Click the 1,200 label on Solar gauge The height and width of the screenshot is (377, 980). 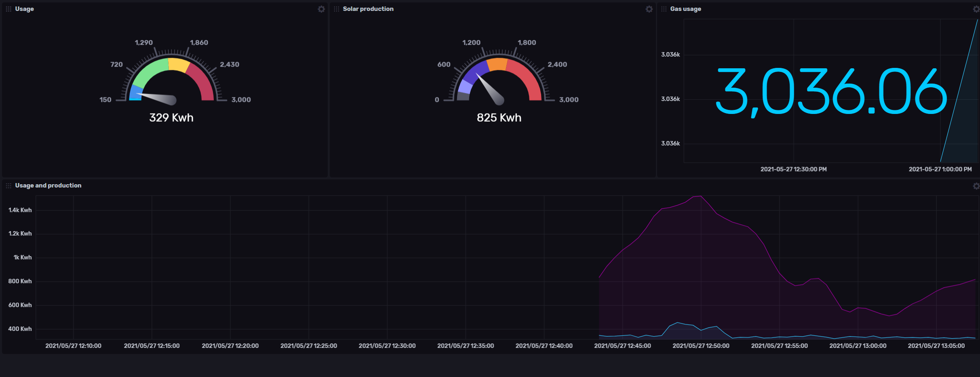[472, 42]
